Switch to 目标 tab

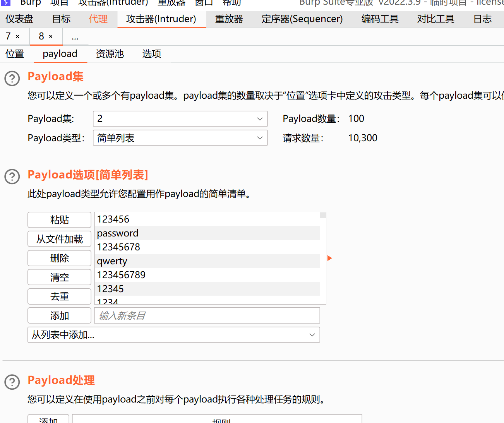(62, 19)
